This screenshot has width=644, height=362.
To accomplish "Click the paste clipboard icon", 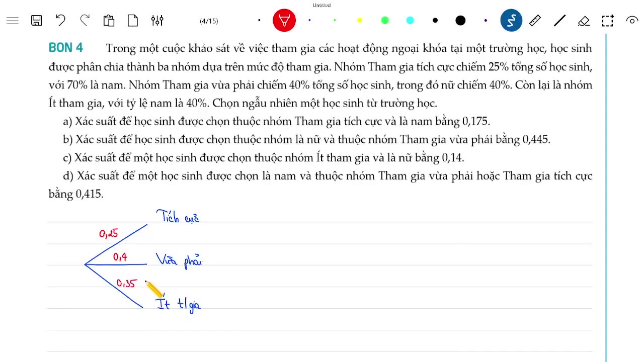I will [109, 21].
